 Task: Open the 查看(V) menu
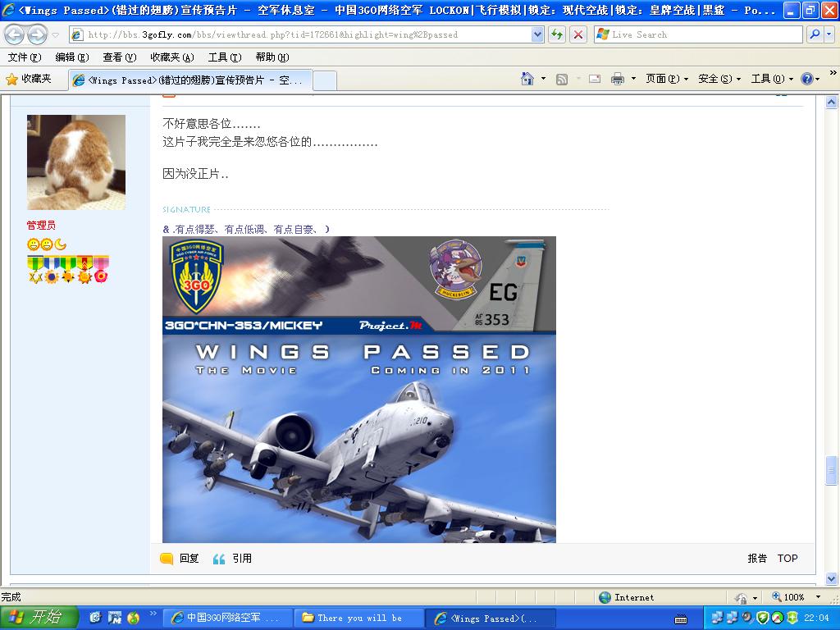[x=120, y=57]
